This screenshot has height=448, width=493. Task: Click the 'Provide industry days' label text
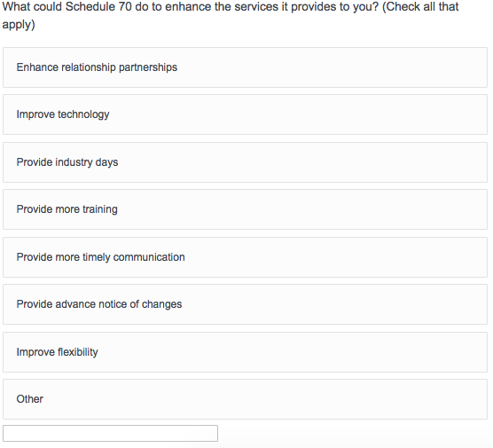coord(67,162)
